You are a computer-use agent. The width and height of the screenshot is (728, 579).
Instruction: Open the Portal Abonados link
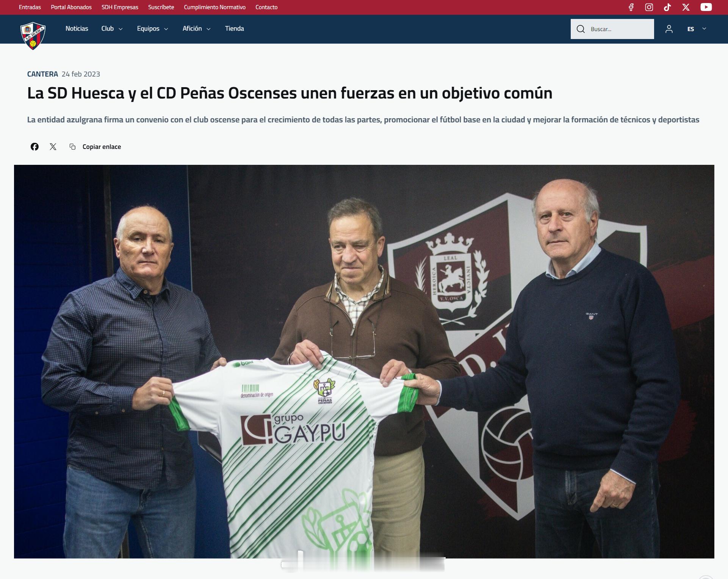(x=71, y=7)
